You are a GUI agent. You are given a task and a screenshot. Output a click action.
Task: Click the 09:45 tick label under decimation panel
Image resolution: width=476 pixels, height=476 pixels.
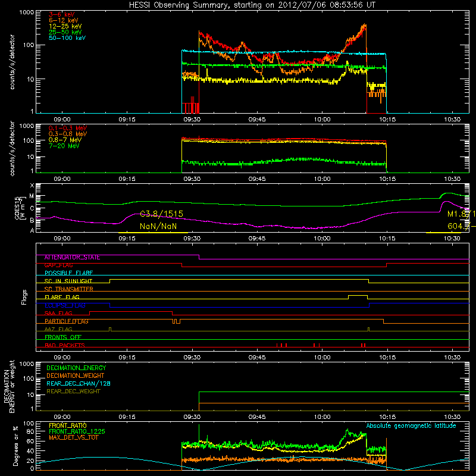[x=257, y=417]
